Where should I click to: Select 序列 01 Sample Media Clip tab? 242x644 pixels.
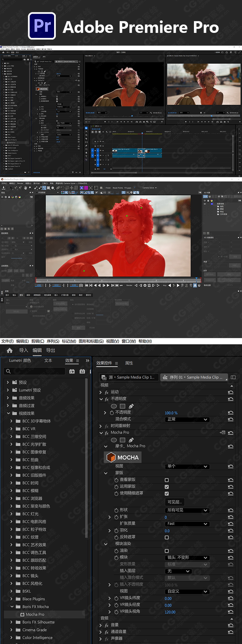[x=194, y=377]
